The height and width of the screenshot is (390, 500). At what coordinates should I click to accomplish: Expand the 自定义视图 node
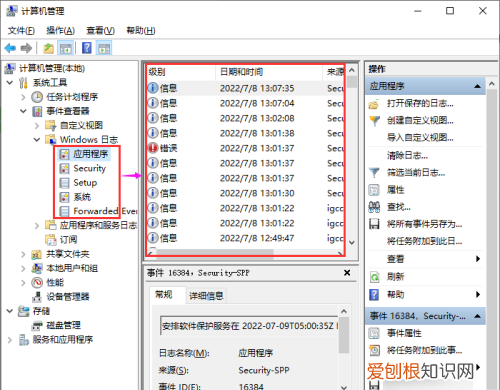click(x=37, y=126)
